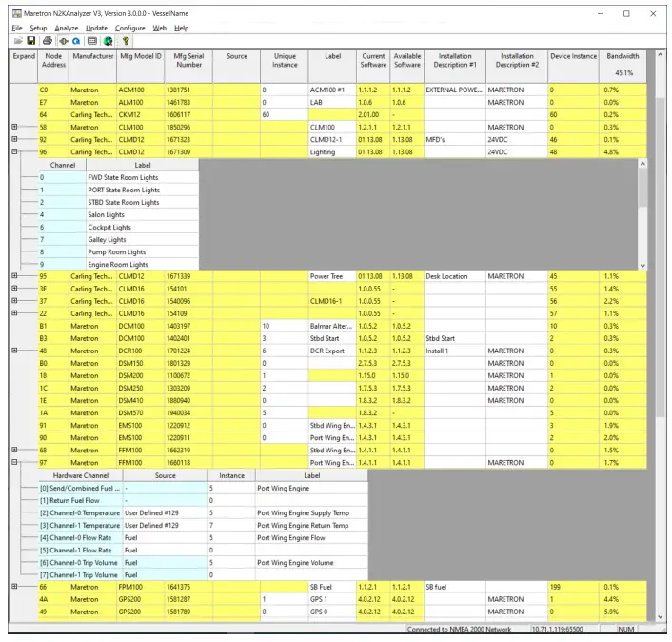Sort by Bandwidth column header

pyautogui.click(x=623, y=66)
